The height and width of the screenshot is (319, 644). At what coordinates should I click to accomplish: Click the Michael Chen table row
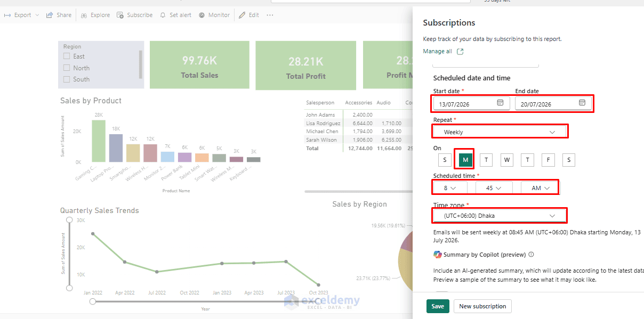point(357,131)
